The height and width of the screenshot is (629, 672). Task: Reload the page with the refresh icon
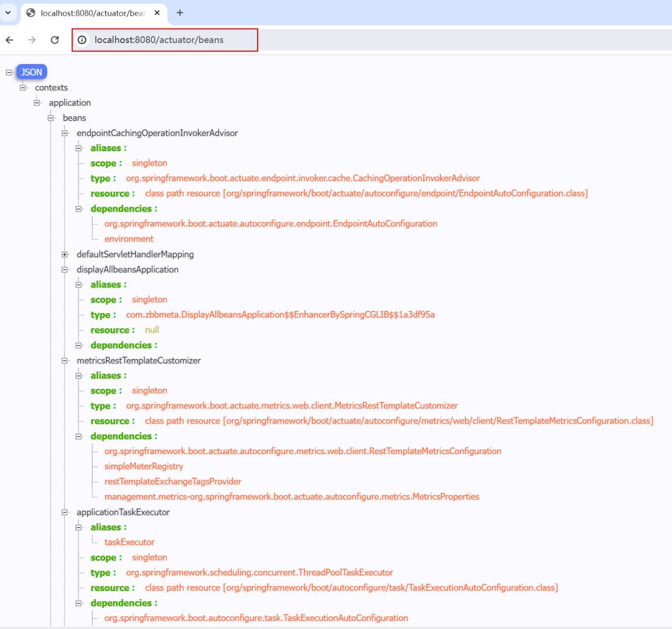coord(54,40)
